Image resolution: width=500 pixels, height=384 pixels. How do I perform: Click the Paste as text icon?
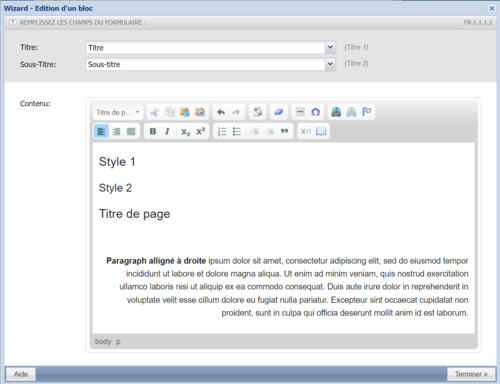(x=185, y=112)
